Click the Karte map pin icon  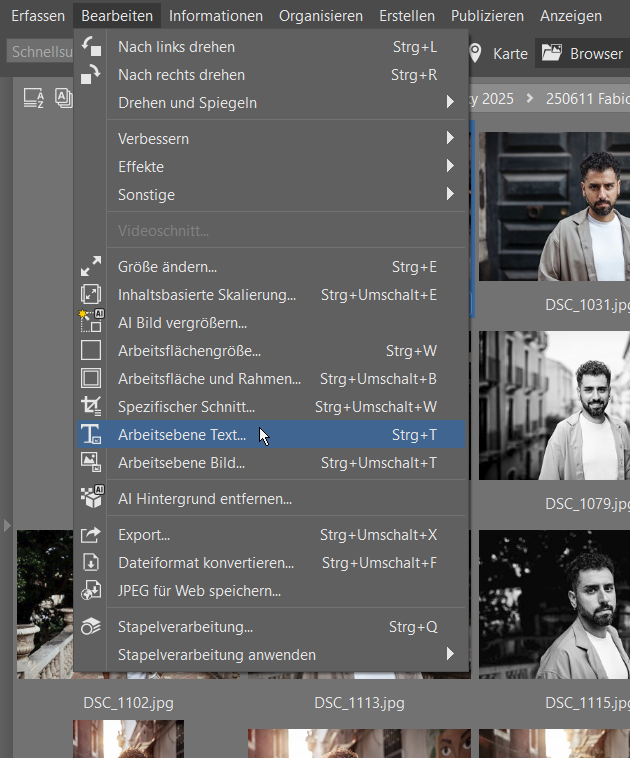[475, 54]
